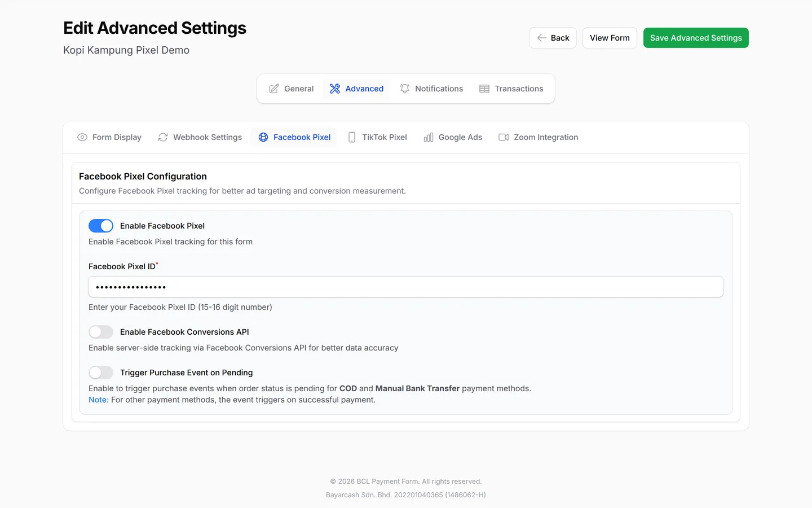Click the tools icon beside Advanced
The width and height of the screenshot is (812, 508).
coord(335,89)
